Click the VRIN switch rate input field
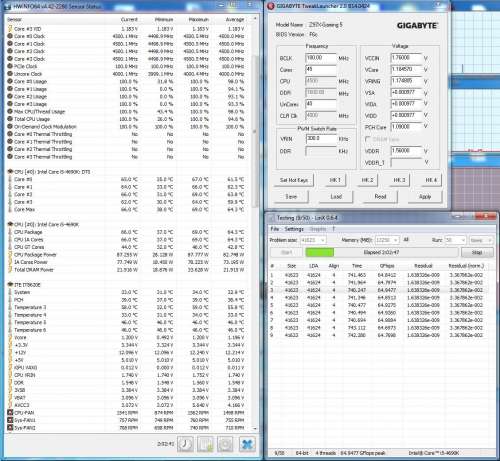 [321, 139]
